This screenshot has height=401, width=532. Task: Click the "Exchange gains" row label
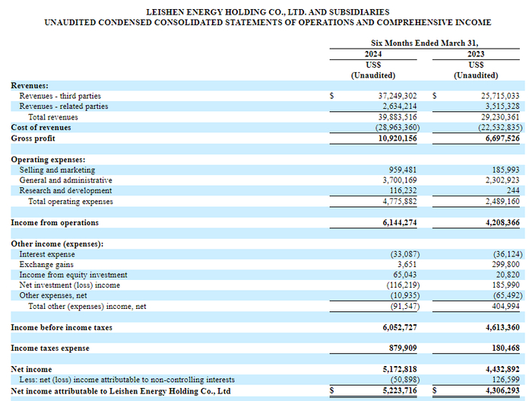pos(46,264)
